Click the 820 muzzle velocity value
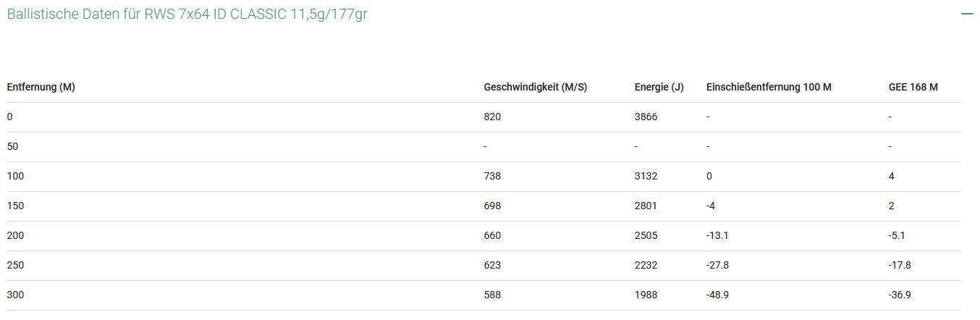 (x=492, y=117)
